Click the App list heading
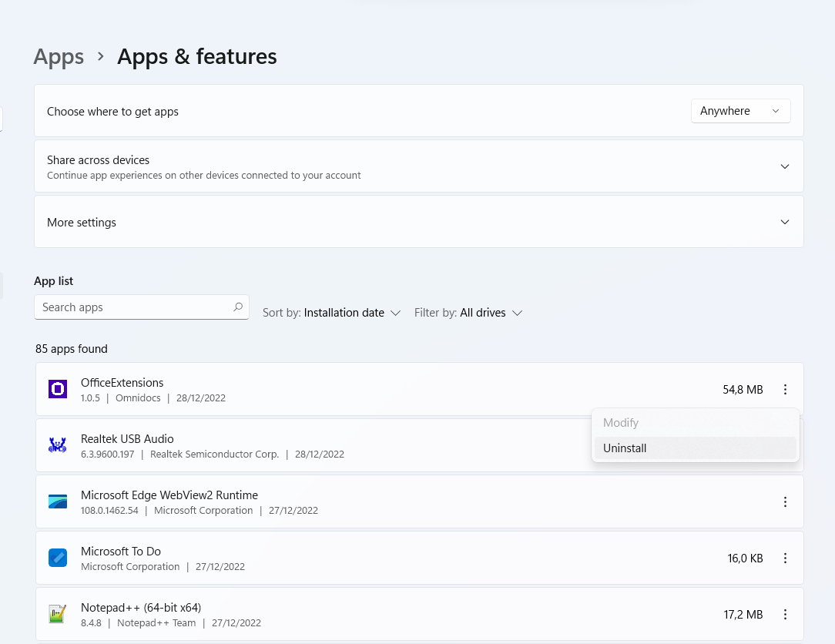Image resolution: width=835 pixels, height=644 pixels. 54,280
